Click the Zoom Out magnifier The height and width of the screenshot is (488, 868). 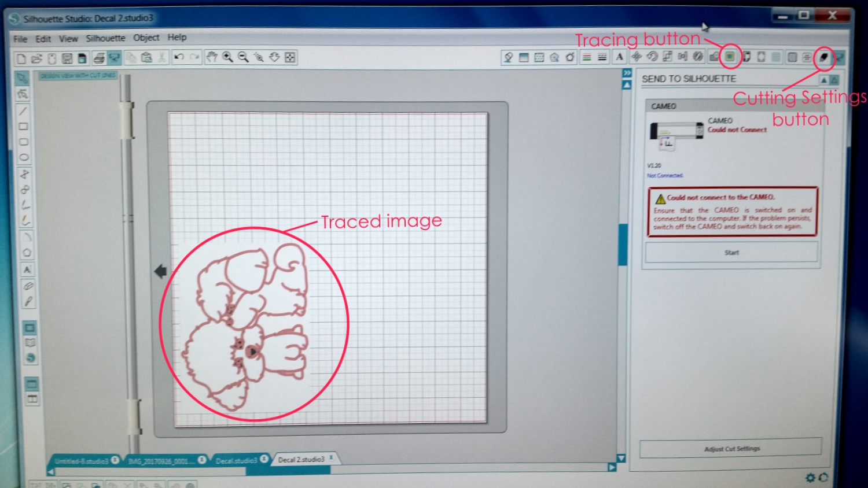pyautogui.click(x=243, y=57)
